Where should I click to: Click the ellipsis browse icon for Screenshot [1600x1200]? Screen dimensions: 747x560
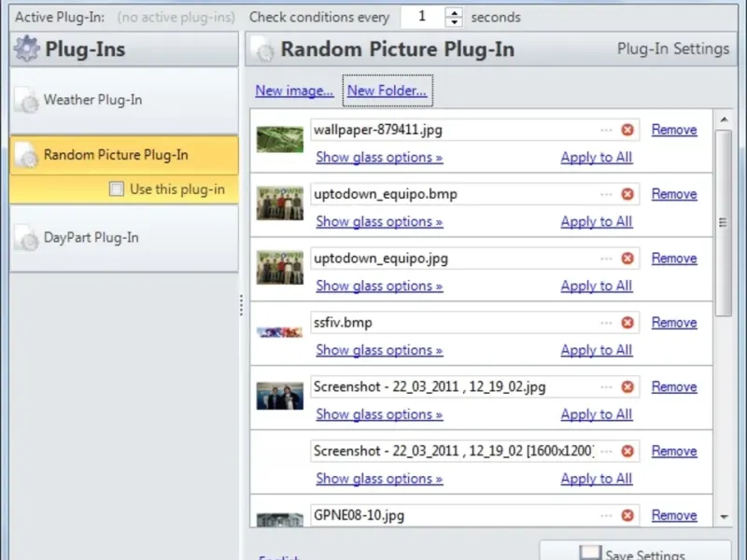606,452
